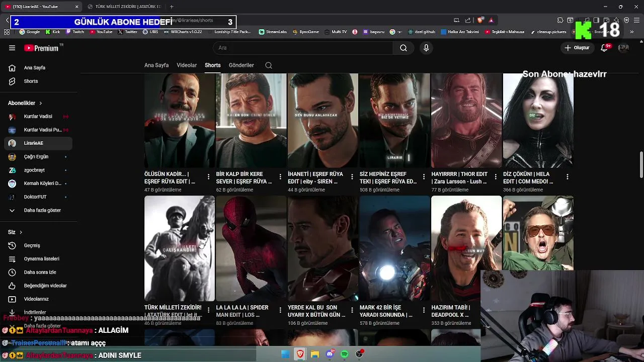Screen dimensions: 644x362
Task: Open Videolarınız in sidebar
Action: click(x=38, y=299)
